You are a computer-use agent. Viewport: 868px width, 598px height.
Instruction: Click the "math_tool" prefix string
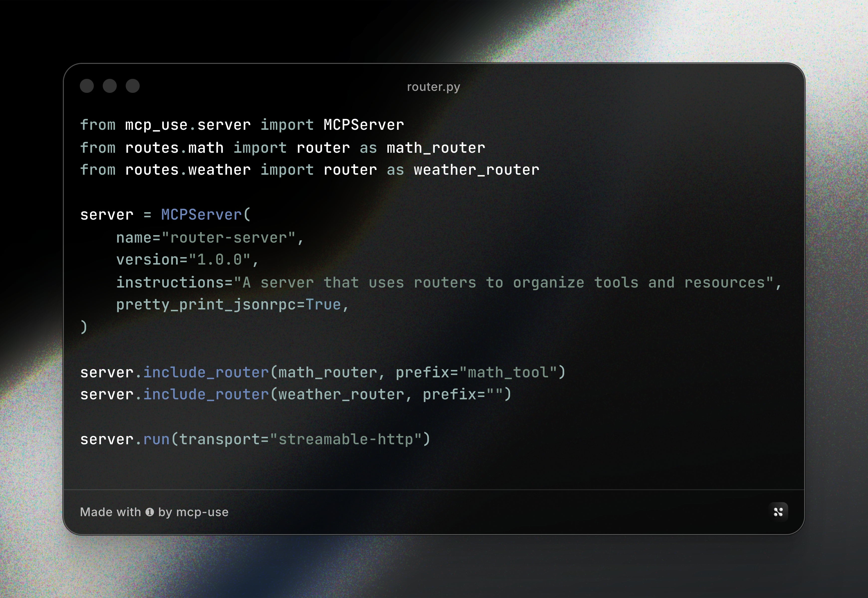tap(508, 372)
